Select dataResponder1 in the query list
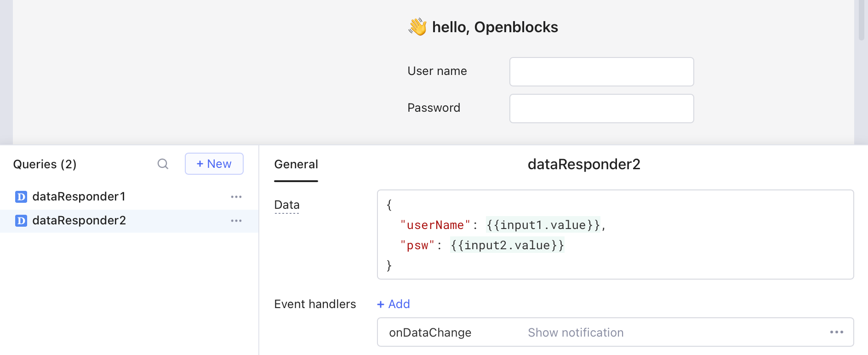Viewport: 868px width, 355px height. click(79, 197)
